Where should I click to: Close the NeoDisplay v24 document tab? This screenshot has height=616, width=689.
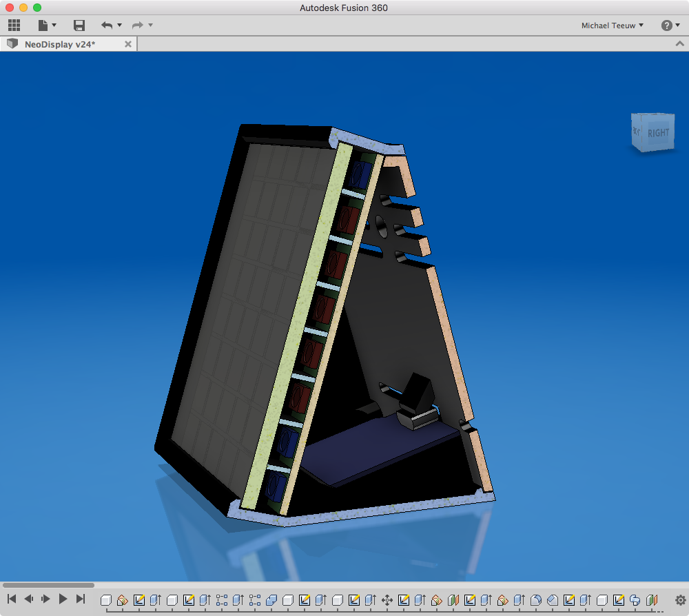coord(127,44)
